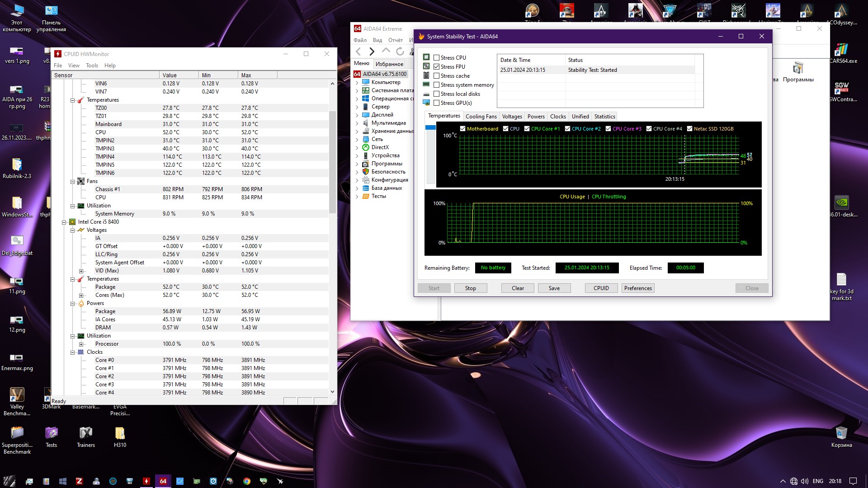868x488 pixels.
Task: Open Google Chrome from the taskbar
Action: pos(247,481)
